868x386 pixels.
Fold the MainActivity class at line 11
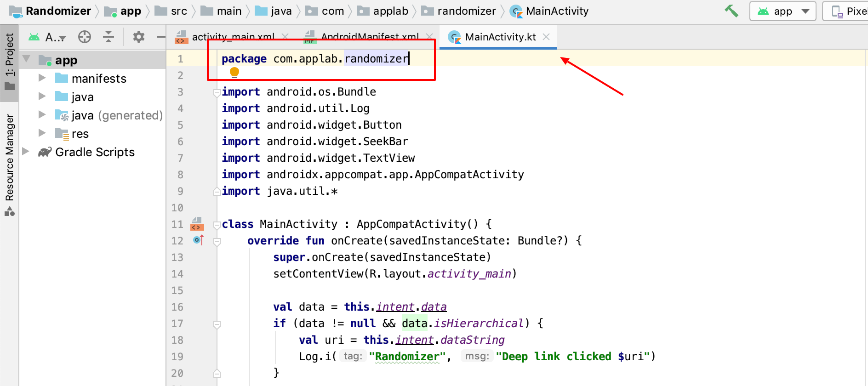pyautogui.click(x=217, y=225)
